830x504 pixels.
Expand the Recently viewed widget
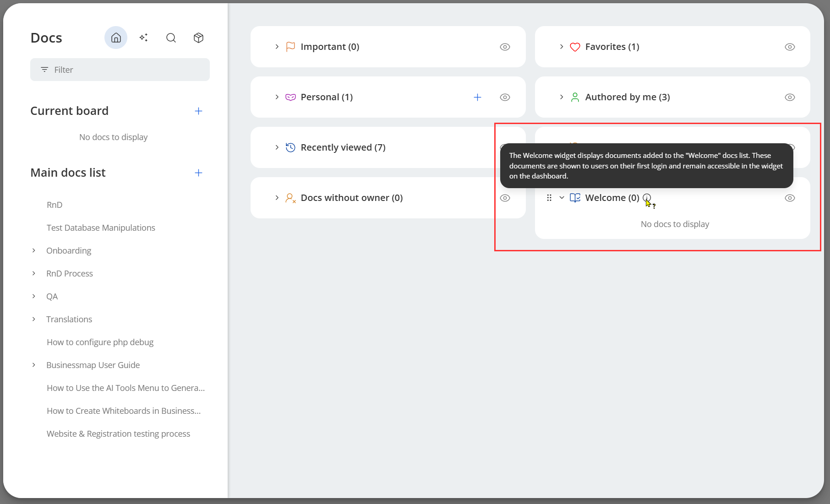(x=277, y=147)
